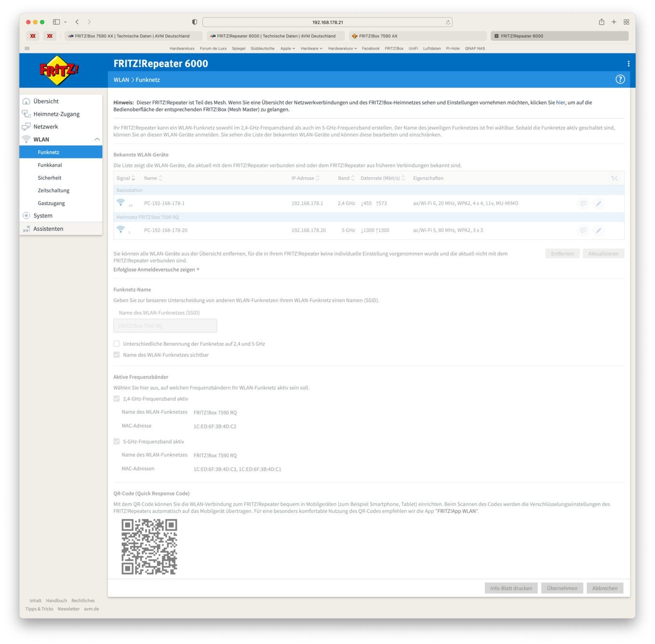Select Sicherheit in WLAN submenu
This screenshot has width=655, height=644.
pyautogui.click(x=50, y=178)
